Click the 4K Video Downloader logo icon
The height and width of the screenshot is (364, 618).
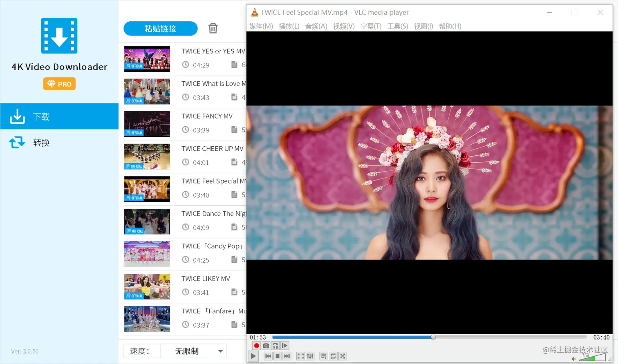click(59, 36)
